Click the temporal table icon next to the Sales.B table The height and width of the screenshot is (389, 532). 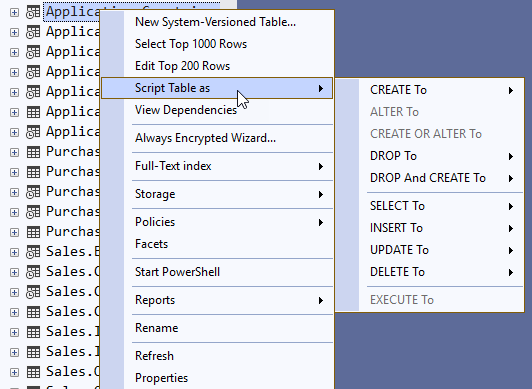pyautogui.click(x=33, y=252)
